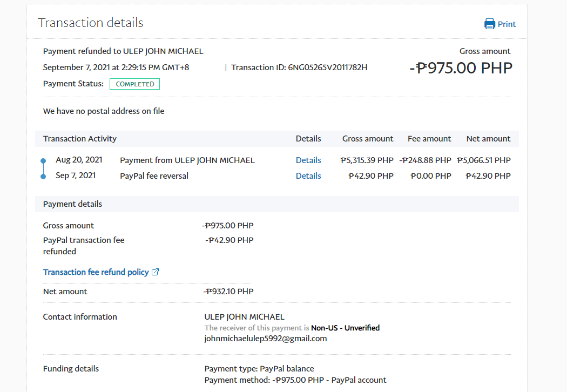Open the Transaction fee refund policy link

pos(96,272)
